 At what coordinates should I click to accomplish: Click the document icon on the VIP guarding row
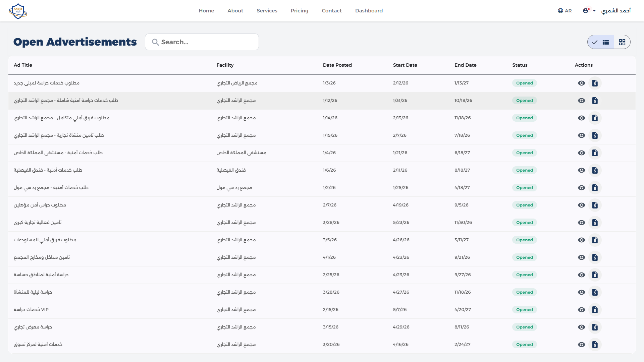point(595,309)
